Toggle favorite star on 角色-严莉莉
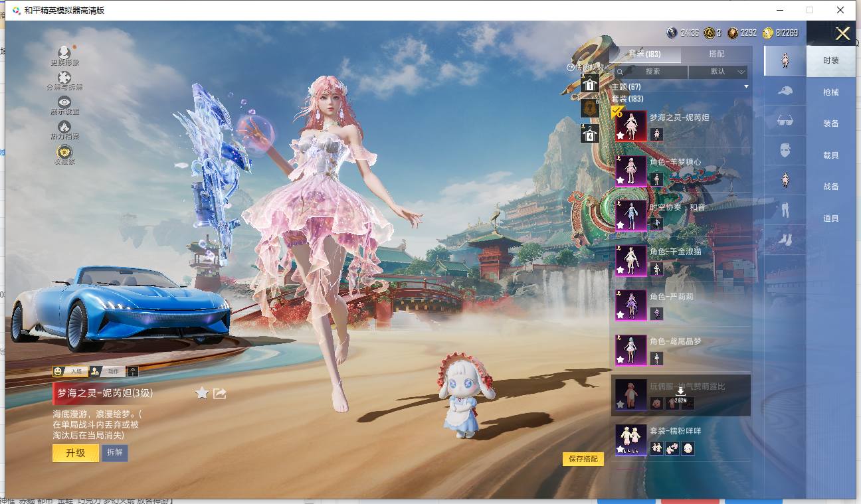861x504 pixels. pos(621,315)
